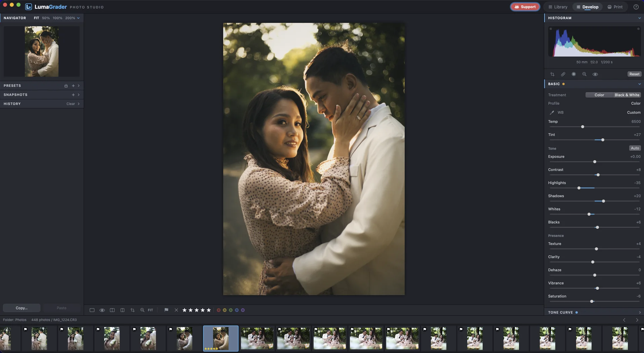Screen dimensions: 644x353
Task: Click the Copy... settings button
Action: click(22, 308)
